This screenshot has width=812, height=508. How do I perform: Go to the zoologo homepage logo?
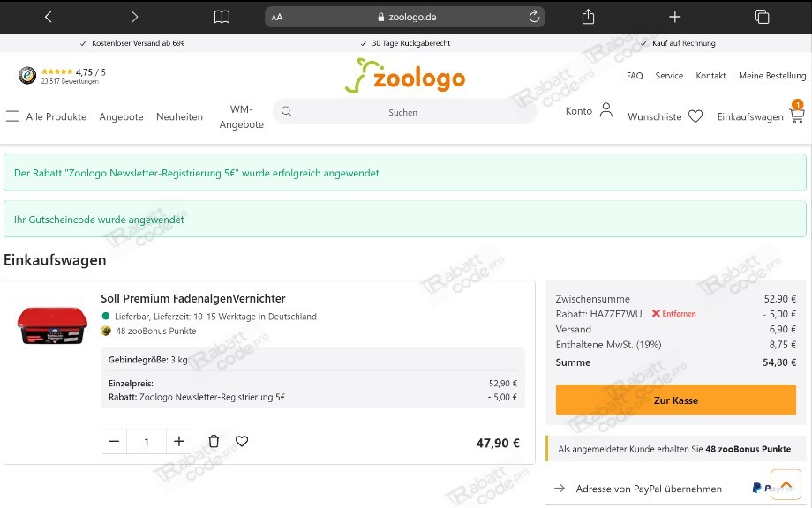(405, 76)
